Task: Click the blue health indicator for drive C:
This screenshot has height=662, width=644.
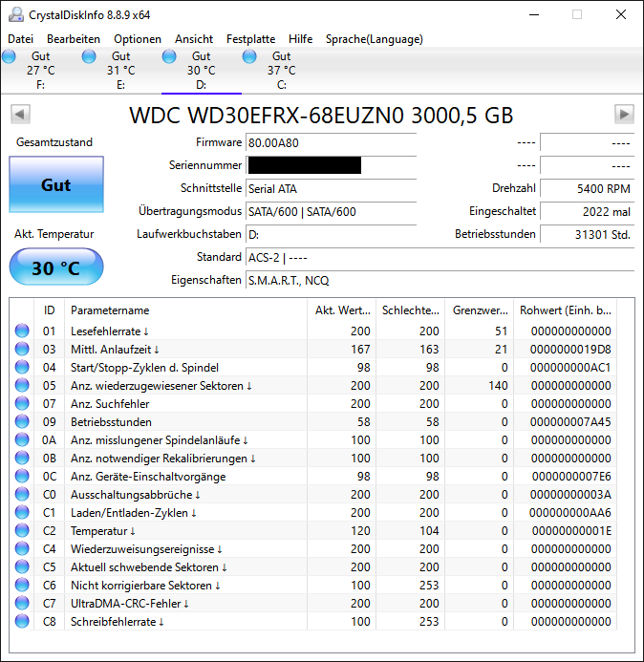Action: point(249,56)
